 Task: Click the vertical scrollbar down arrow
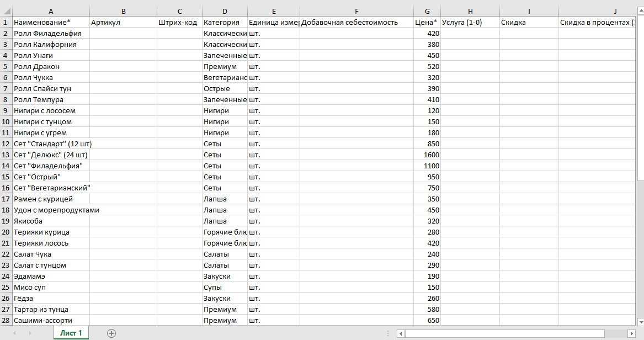640,321
